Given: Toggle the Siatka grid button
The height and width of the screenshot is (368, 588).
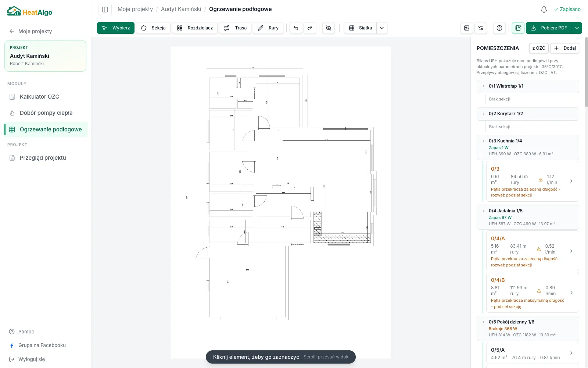Looking at the screenshot, I should 360,28.
